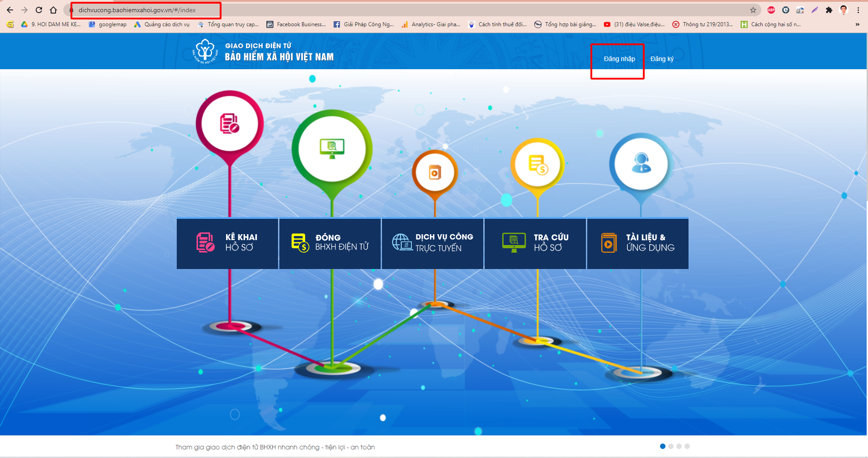The width and height of the screenshot is (868, 458).
Task: Open the Kê khai hồ sơ tile
Action: pos(227,243)
